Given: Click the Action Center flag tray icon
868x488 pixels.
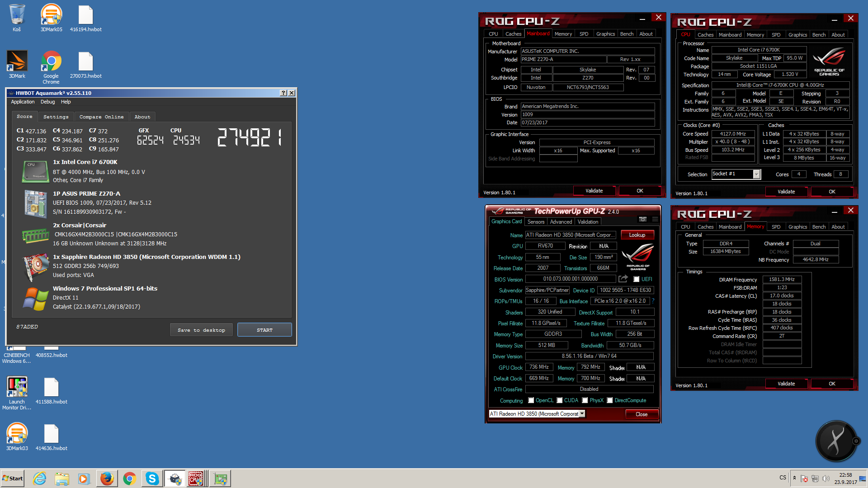Looking at the screenshot, I should point(804,479).
